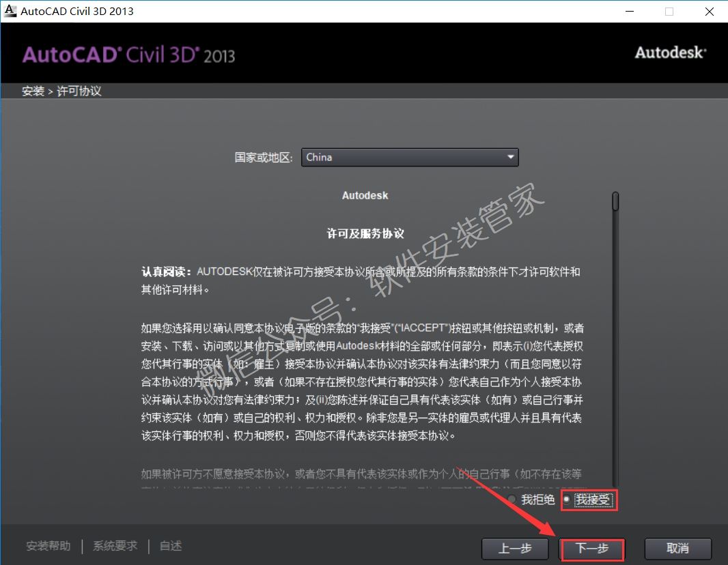Open the 安装 breadcrumb step

(x=33, y=90)
